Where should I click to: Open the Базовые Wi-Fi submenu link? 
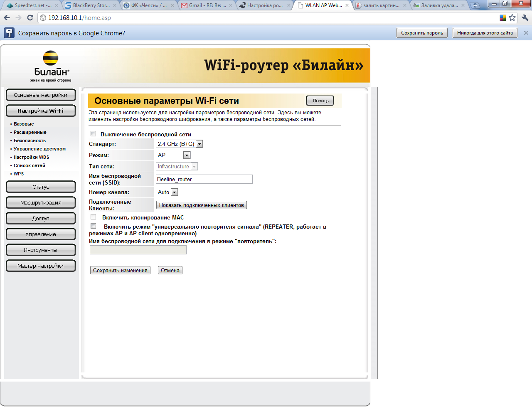[x=24, y=124]
